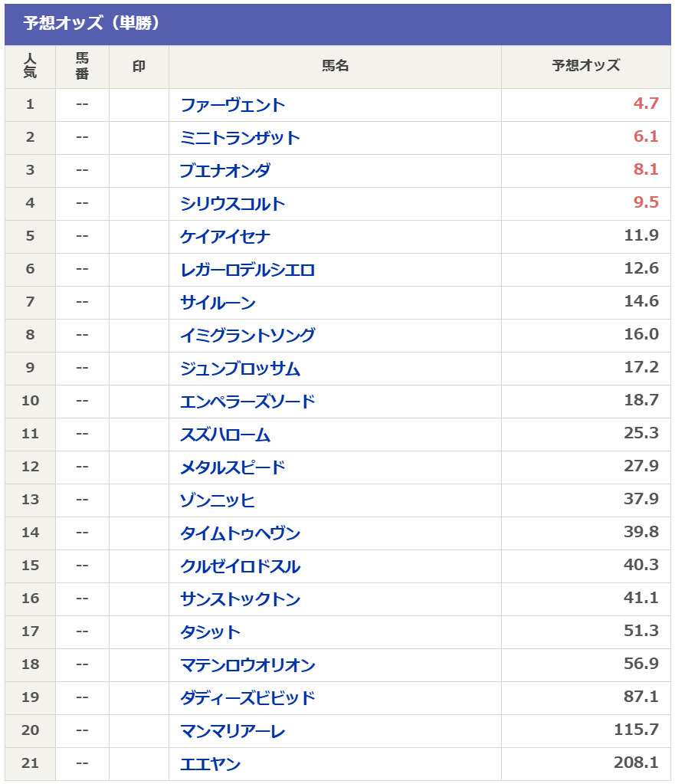Click the レガーロデルシエロ link

pos(247,270)
